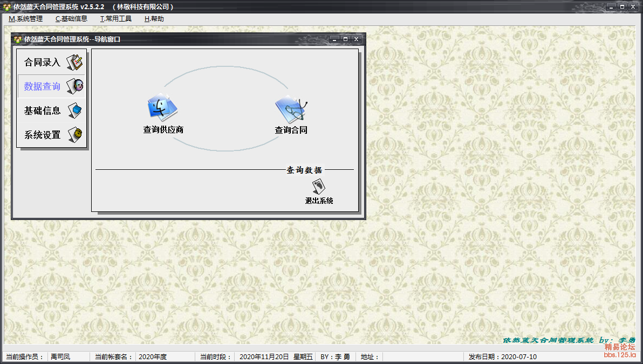This screenshot has height=364, width=643.
Task: Close the 导航窗口 child window
Action: point(357,39)
